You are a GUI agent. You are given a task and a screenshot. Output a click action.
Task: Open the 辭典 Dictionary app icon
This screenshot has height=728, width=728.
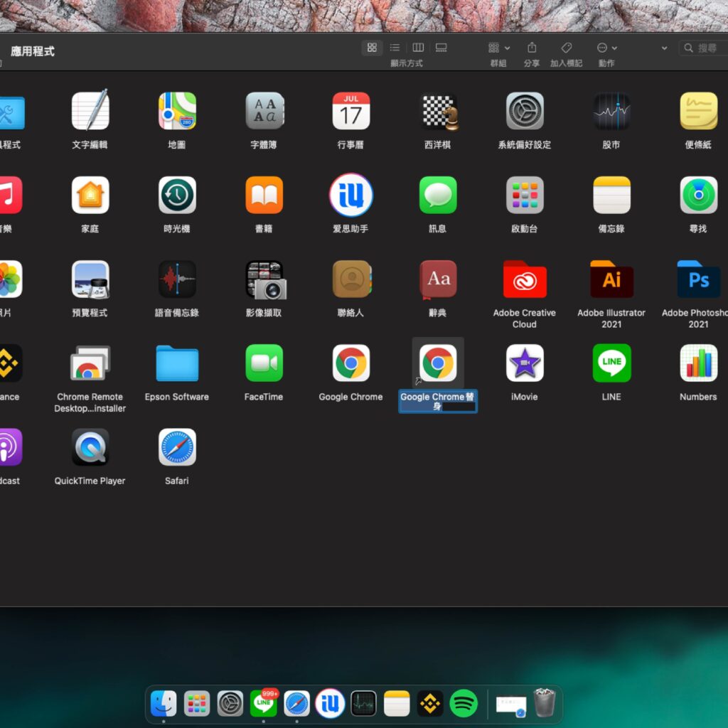click(438, 279)
